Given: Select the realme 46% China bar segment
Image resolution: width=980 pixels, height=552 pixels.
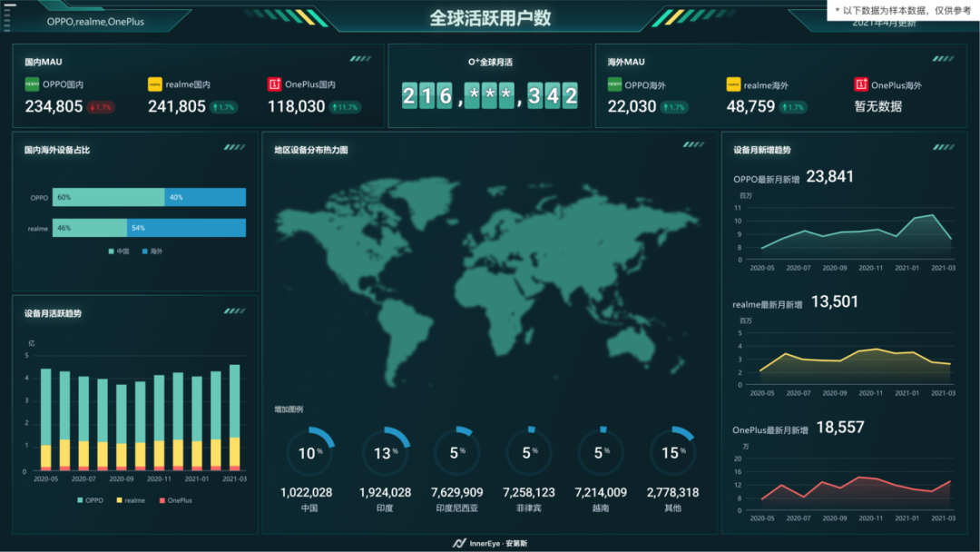Looking at the screenshot, I should (90, 228).
